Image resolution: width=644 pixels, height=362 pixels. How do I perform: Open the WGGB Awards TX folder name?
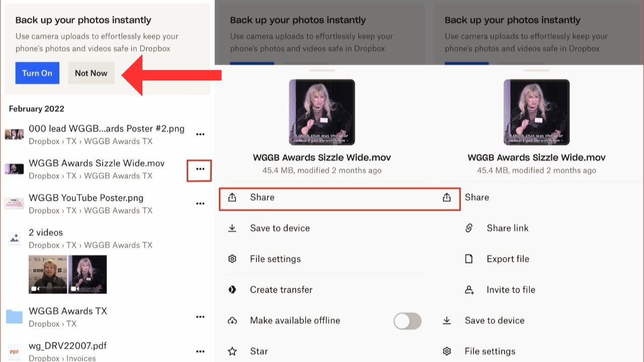(x=68, y=311)
